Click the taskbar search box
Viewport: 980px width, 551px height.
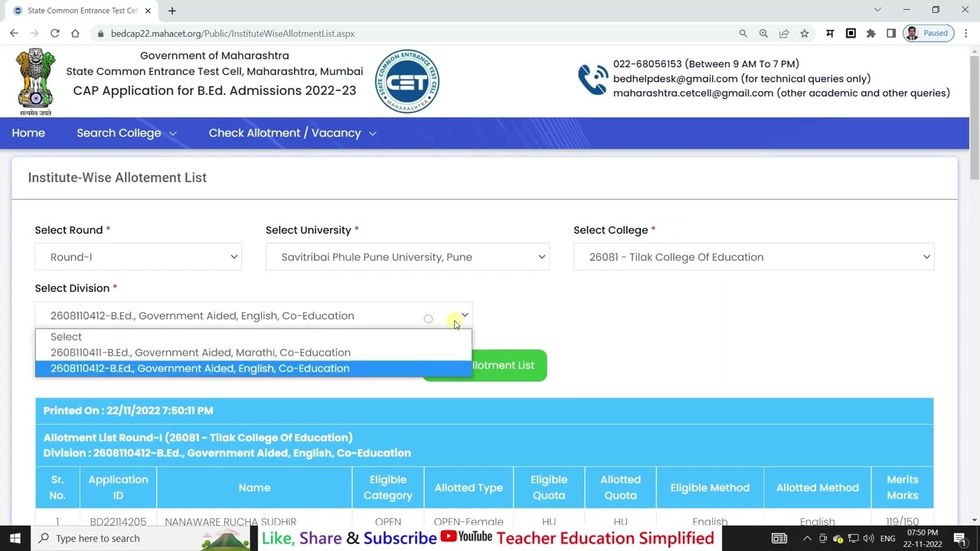[142, 539]
